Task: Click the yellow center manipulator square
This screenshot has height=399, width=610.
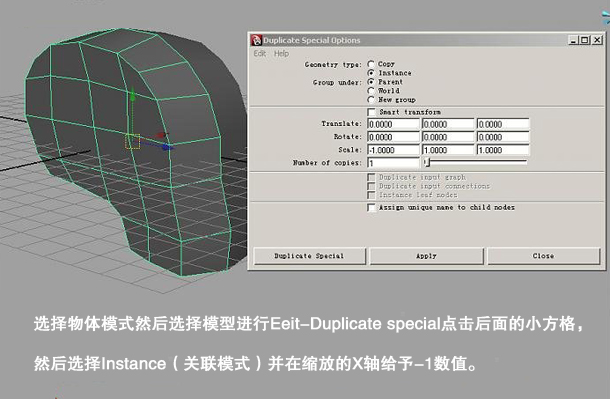Action: point(132,141)
